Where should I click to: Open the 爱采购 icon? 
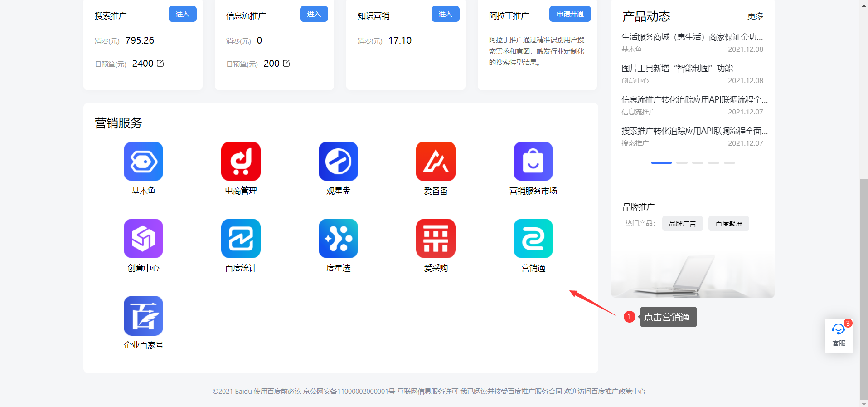pos(436,238)
